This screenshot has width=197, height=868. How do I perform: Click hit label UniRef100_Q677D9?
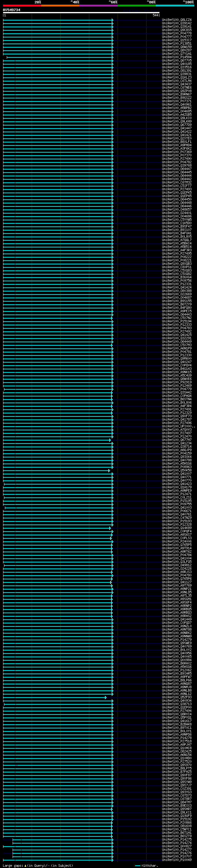tap(177, 125)
